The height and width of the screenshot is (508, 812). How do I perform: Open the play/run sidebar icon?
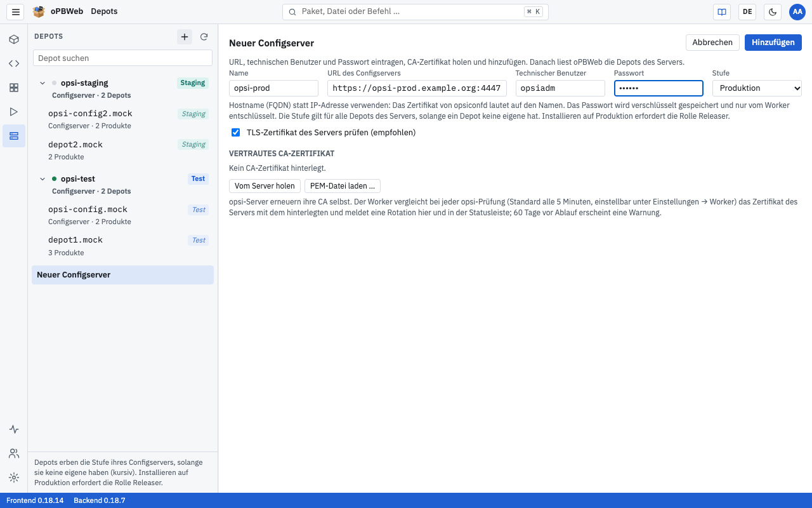click(14, 112)
